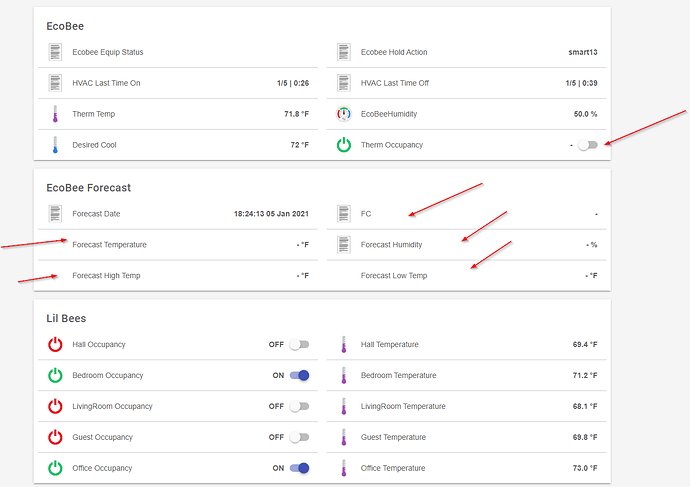This screenshot has width=690, height=487.
Task: Click the Office Temperature thermometer icon
Action: coord(344,468)
